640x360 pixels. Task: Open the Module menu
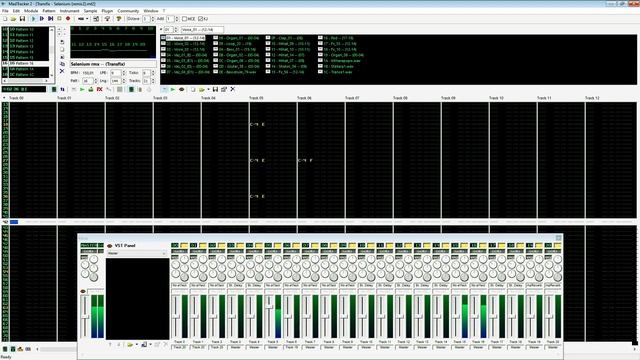pos(31,11)
